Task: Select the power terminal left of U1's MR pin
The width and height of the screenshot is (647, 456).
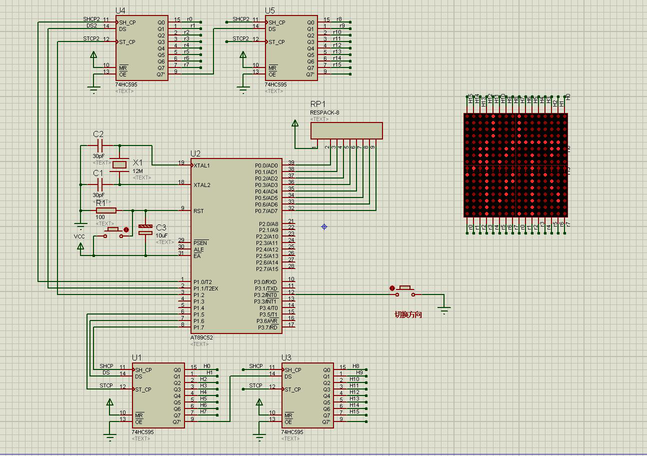Action: (x=110, y=402)
